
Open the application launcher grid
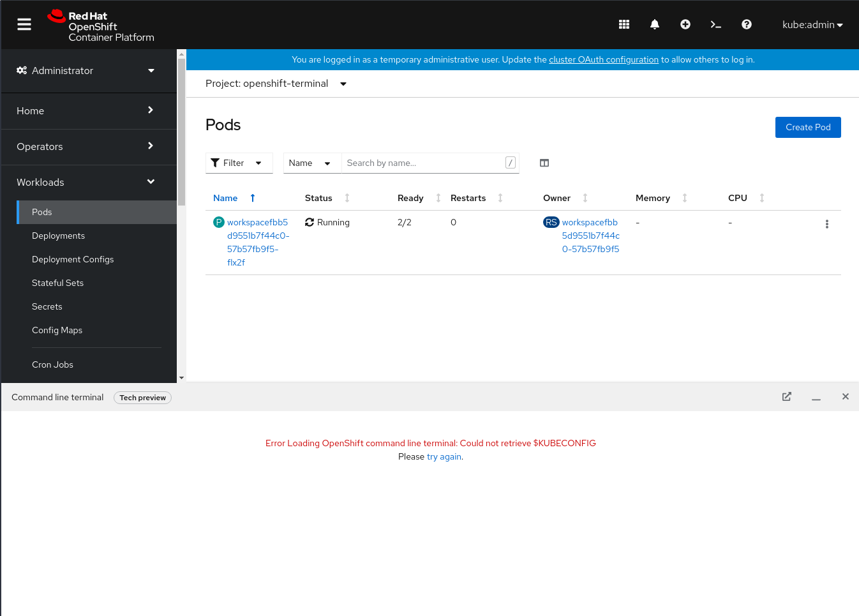(624, 24)
